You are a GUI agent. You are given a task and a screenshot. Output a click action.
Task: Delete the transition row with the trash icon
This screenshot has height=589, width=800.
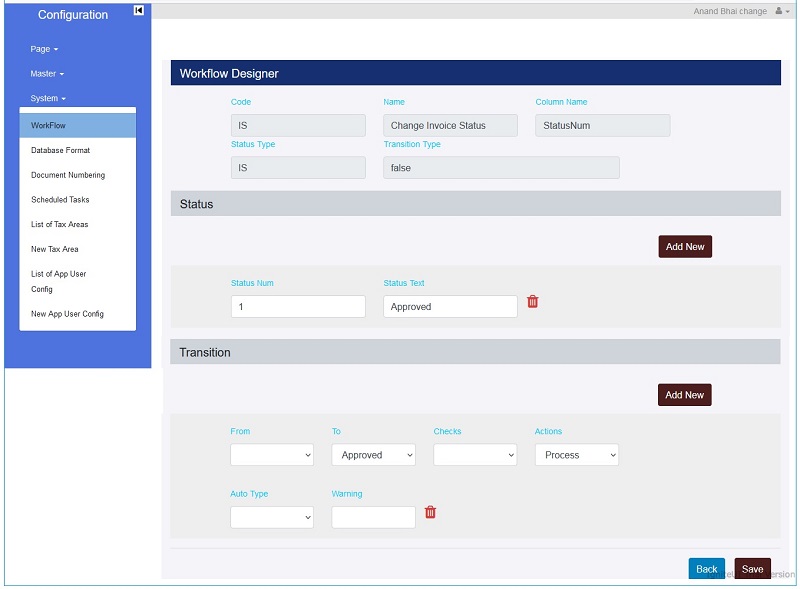point(430,512)
